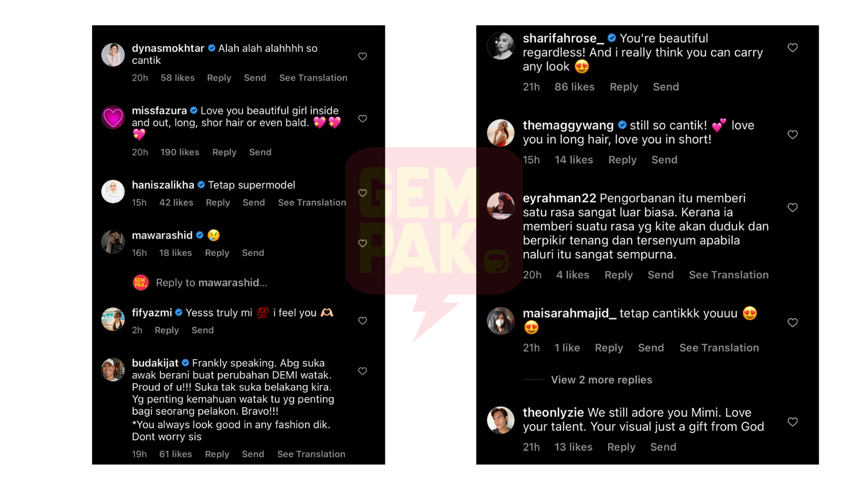Tap the heart beside missfazura's comment
Image resolution: width=868 pixels, height=489 pixels.
pos(363,119)
